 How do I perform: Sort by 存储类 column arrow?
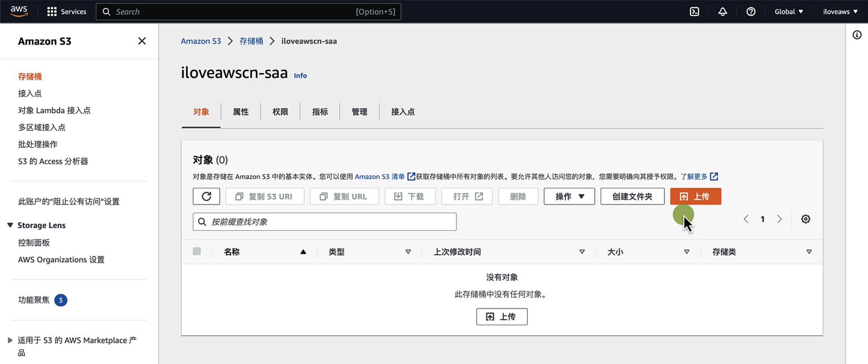809,252
